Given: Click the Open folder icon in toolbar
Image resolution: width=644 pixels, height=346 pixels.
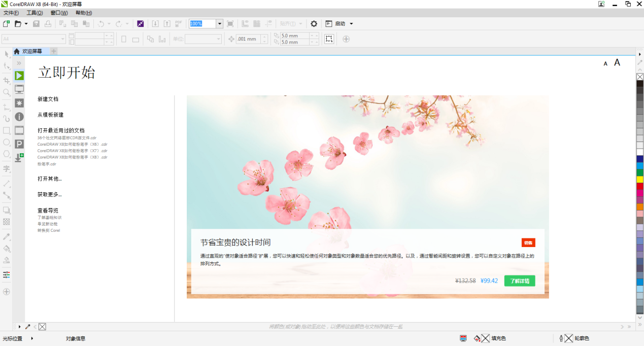Looking at the screenshot, I should (x=18, y=24).
